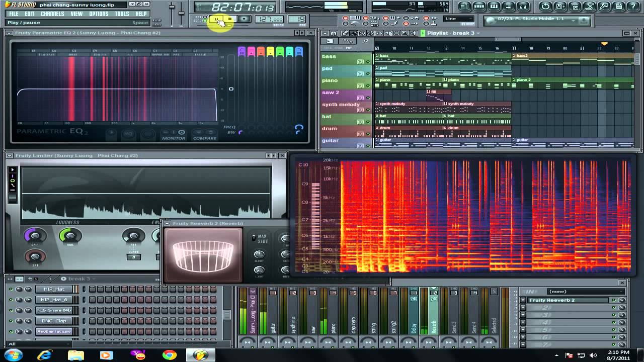
Task: Toggle the Fruity Reeverb 2 slot enable LED
Action: (614, 300)
